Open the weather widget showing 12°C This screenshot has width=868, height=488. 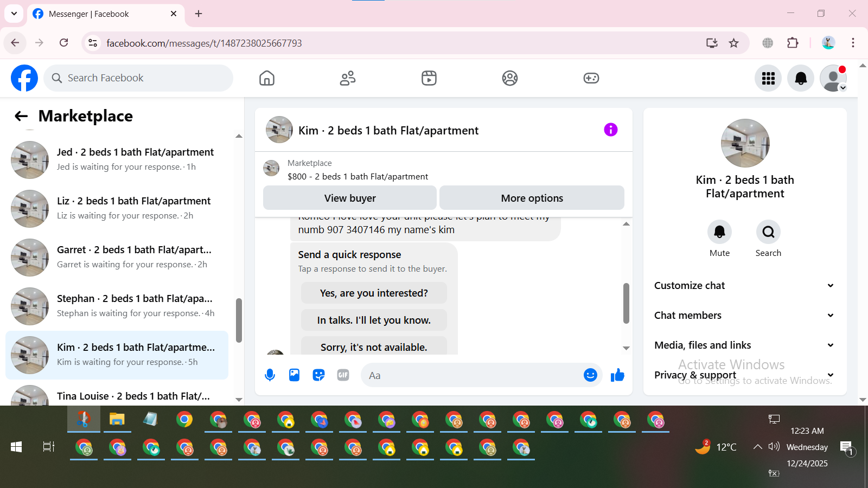tap(716, 447)
